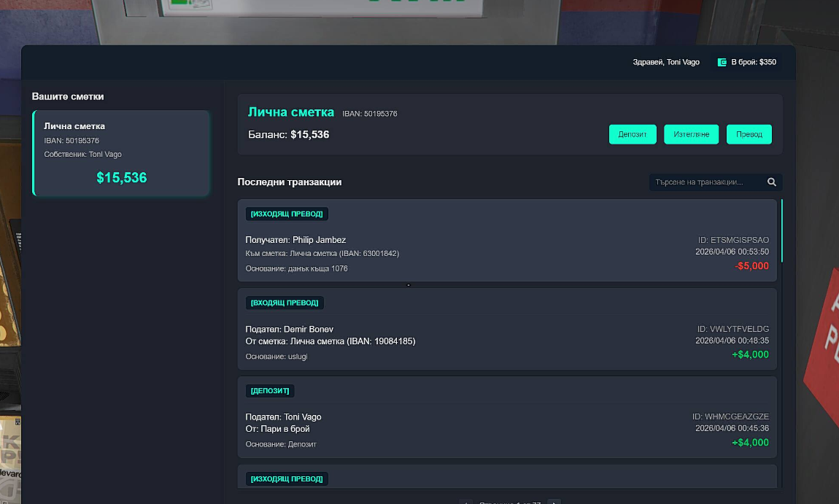Click the -$5,000 amount
This screenshot has height=504, width=839.
coord(751,266)
